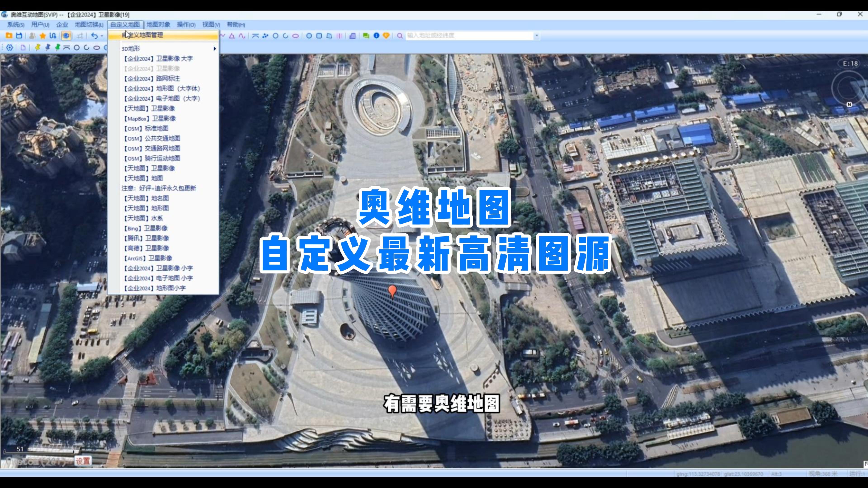Open the 帮助(H) menu
The width and height of the screenshot is (868, 488).
point(236,25)
